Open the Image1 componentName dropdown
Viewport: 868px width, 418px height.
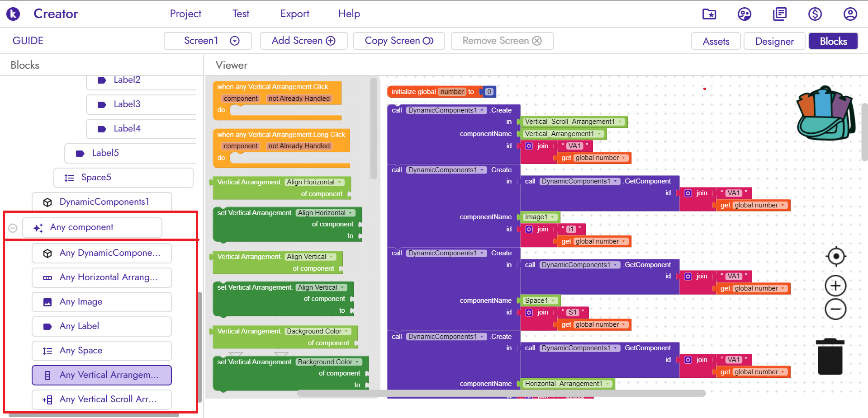click(552, 217)
